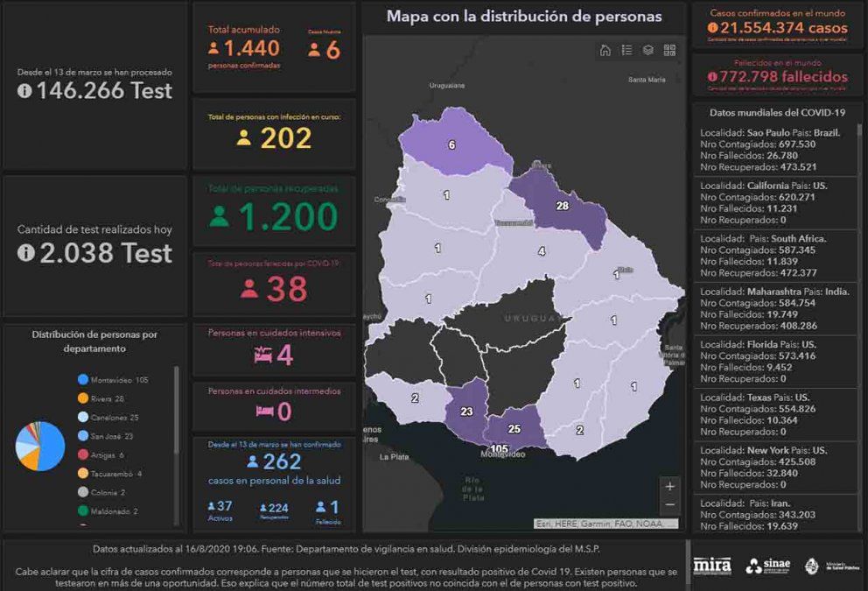Click the San José blue legend swatch
This screenshot has height=591, width=868.
click(x=82, y=435)
